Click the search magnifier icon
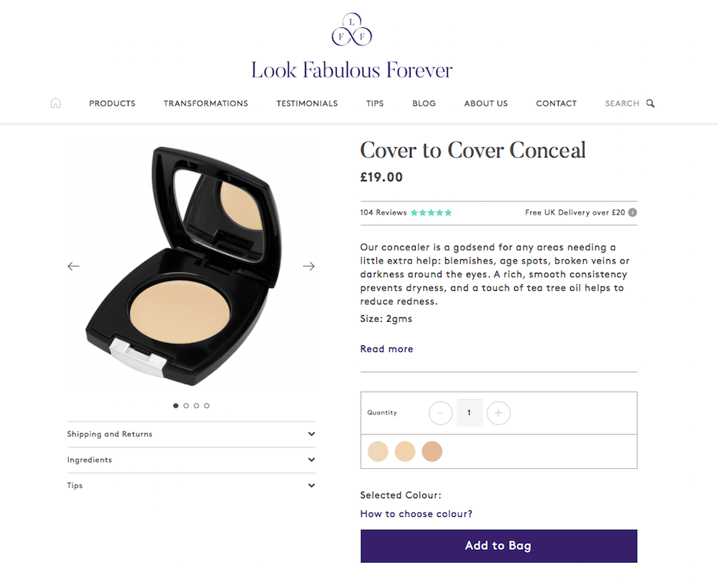Viewport: 718px width, 588px height. (651, 103)
